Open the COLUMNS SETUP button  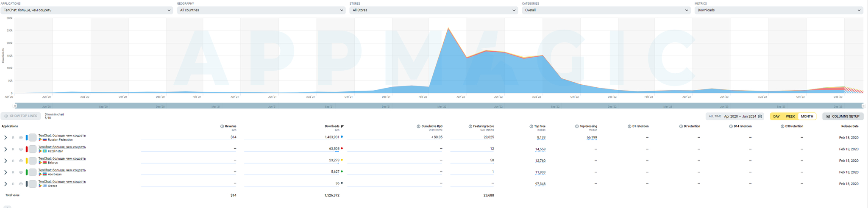coord(843,116)
